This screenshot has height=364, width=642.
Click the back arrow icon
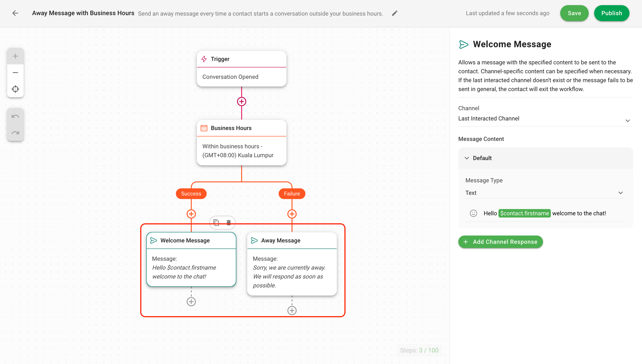pos(15,13)
